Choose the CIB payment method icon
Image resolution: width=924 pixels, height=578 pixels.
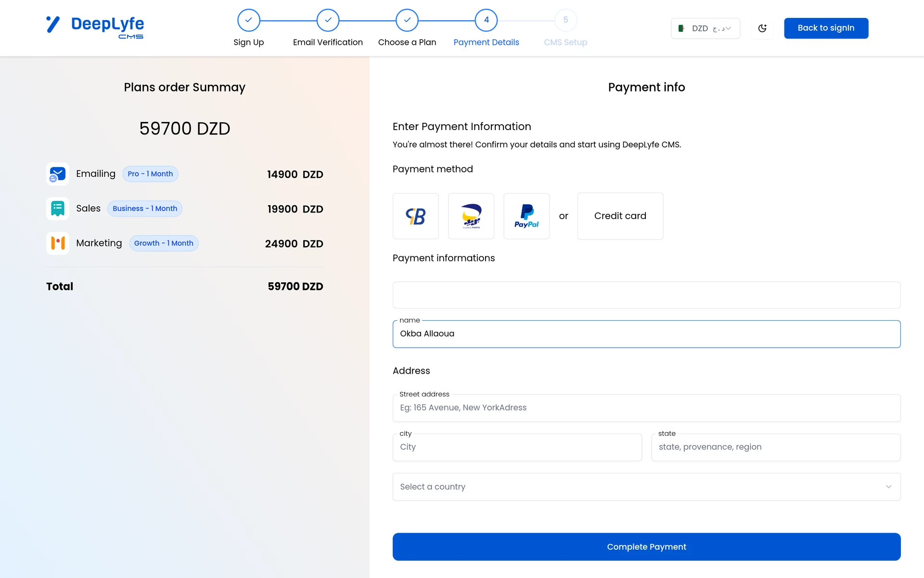(416, 216)
